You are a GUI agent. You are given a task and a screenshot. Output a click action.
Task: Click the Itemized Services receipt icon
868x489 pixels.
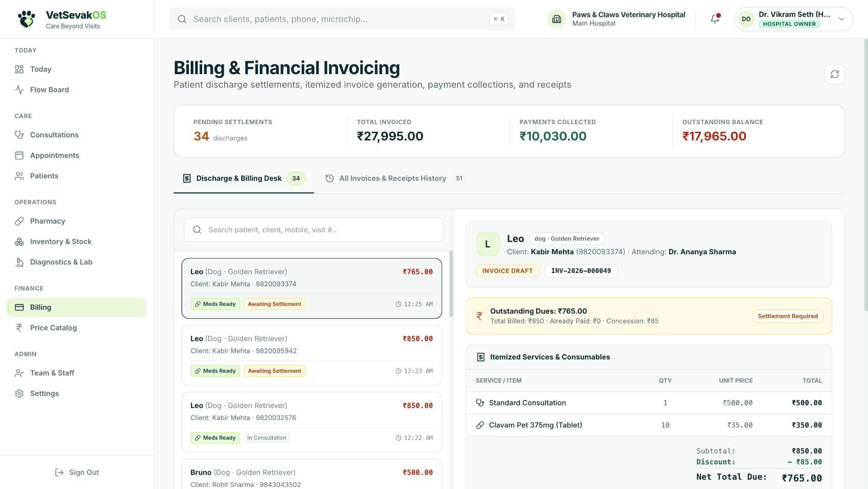click(480, 357)
